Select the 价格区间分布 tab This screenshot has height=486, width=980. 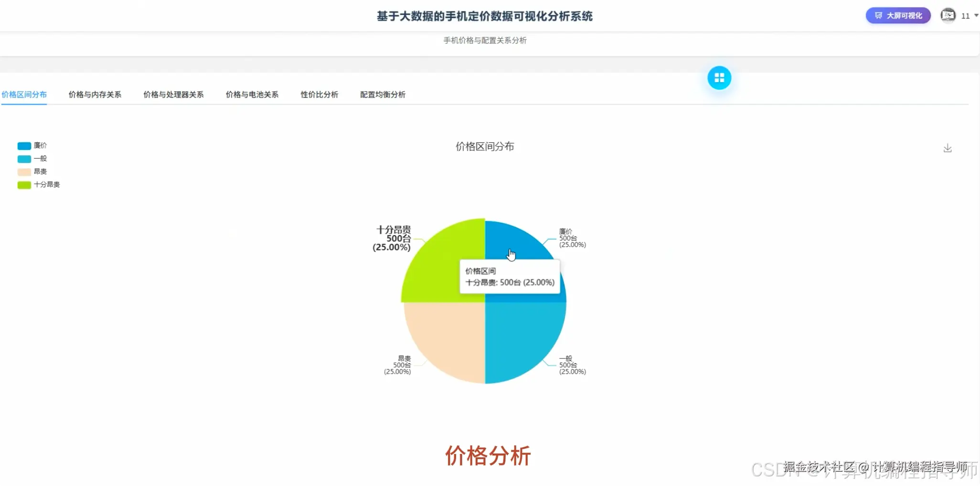point(24,94)
